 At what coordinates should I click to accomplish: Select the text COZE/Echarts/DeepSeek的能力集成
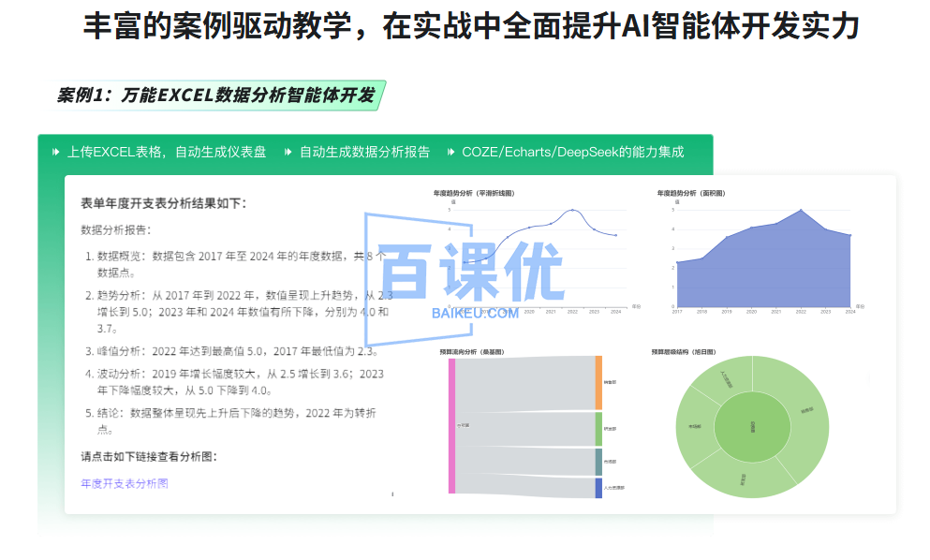[573, 152]
